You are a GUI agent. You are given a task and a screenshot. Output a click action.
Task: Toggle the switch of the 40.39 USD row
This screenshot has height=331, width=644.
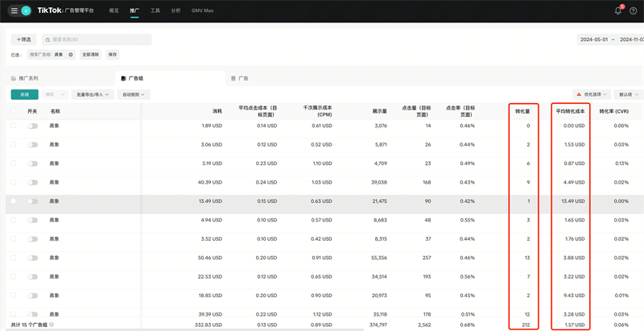(x=32, y=182)
